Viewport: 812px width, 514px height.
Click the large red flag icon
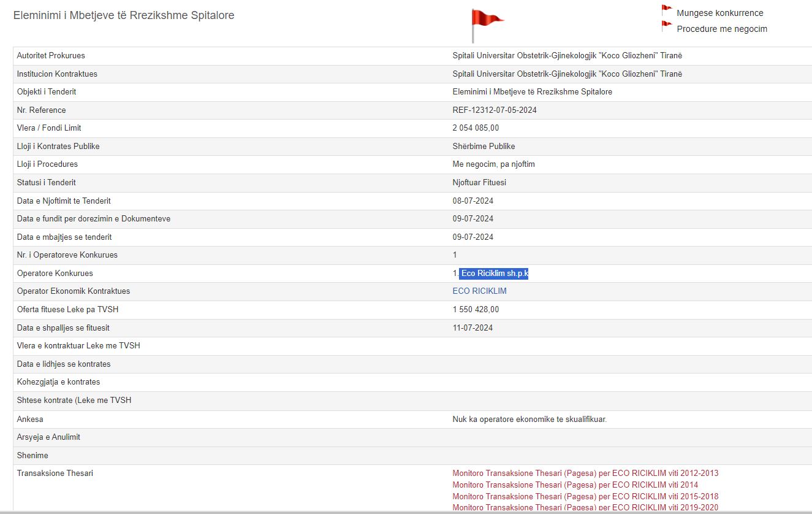(x=486, y=25)
